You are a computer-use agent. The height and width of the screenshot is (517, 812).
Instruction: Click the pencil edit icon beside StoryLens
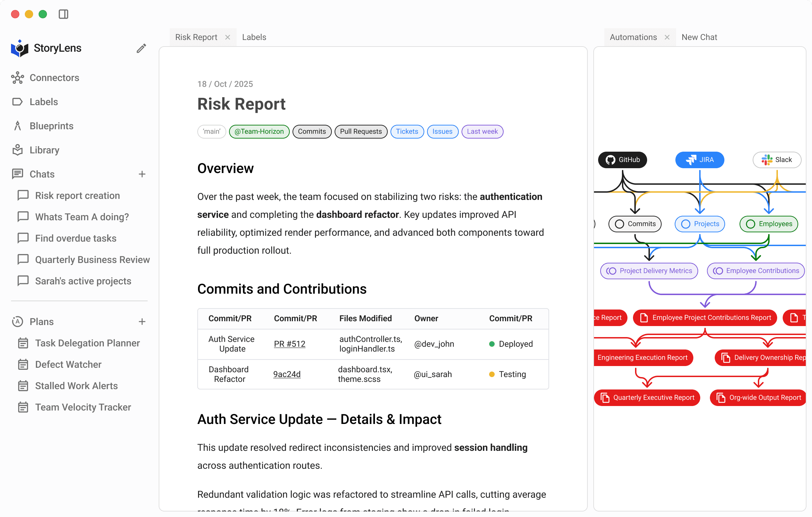point(141,48)
